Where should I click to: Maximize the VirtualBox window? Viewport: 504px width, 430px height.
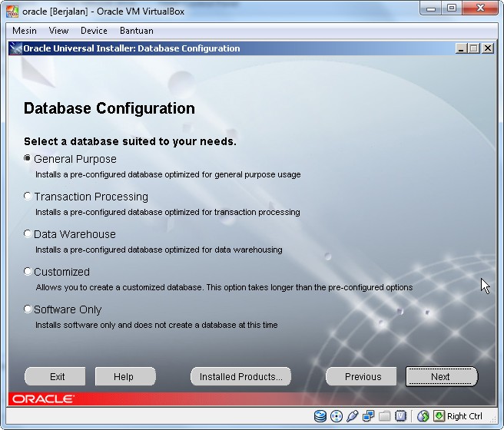point(452,8)
